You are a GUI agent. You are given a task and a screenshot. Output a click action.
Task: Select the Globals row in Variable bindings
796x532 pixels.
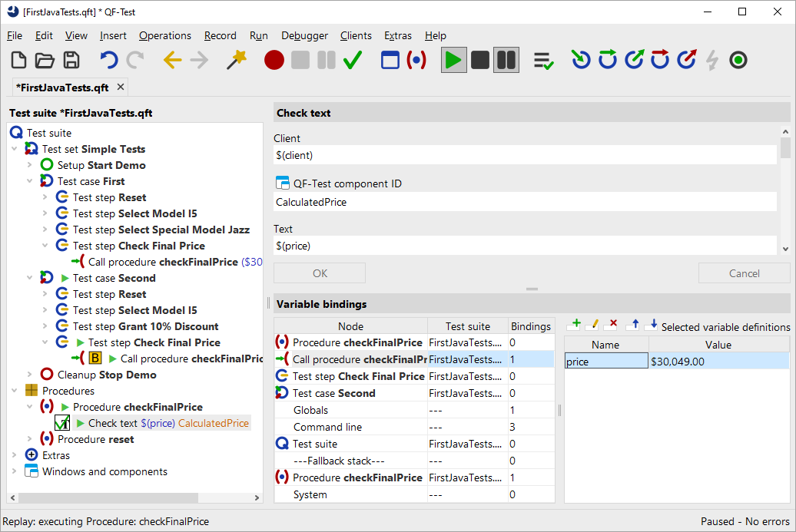(414, 410)
